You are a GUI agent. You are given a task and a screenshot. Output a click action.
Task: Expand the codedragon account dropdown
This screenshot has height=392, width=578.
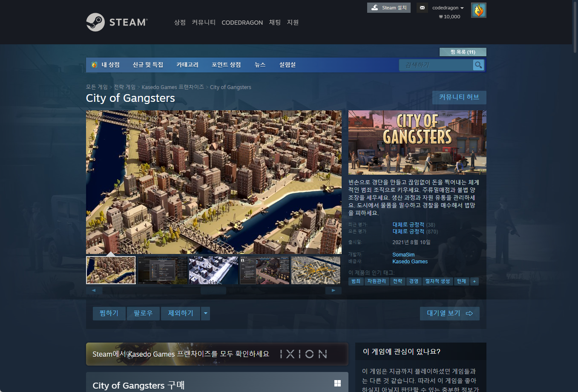(x=448, y=8)
